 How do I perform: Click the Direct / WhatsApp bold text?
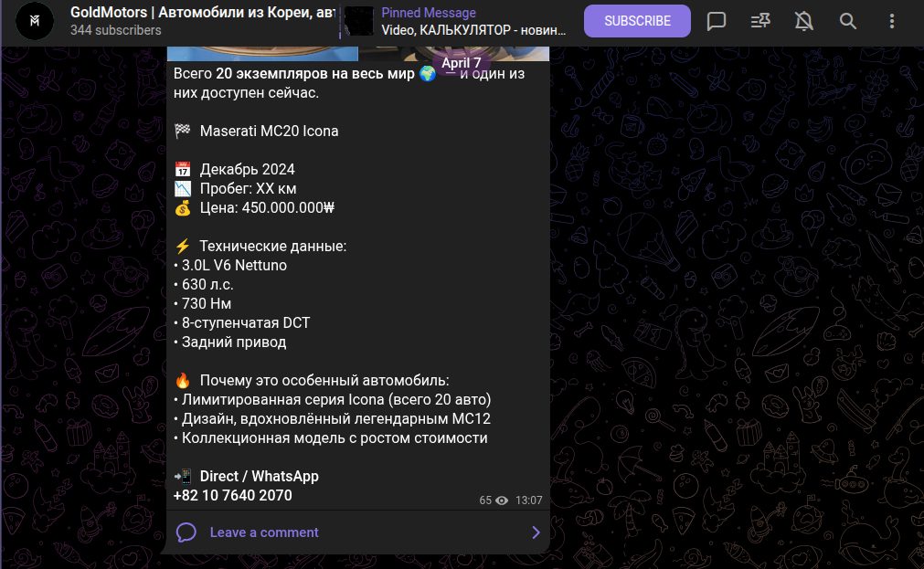(260, 476)
